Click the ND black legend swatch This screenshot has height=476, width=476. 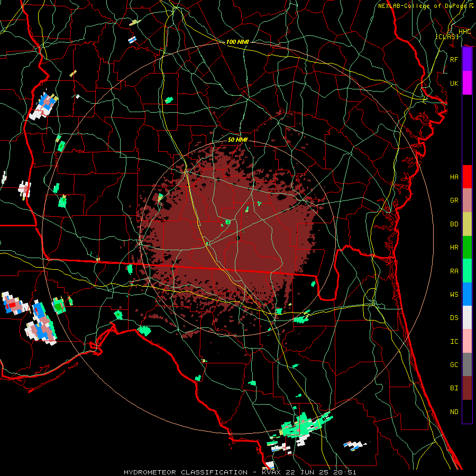tap(467, 411)
